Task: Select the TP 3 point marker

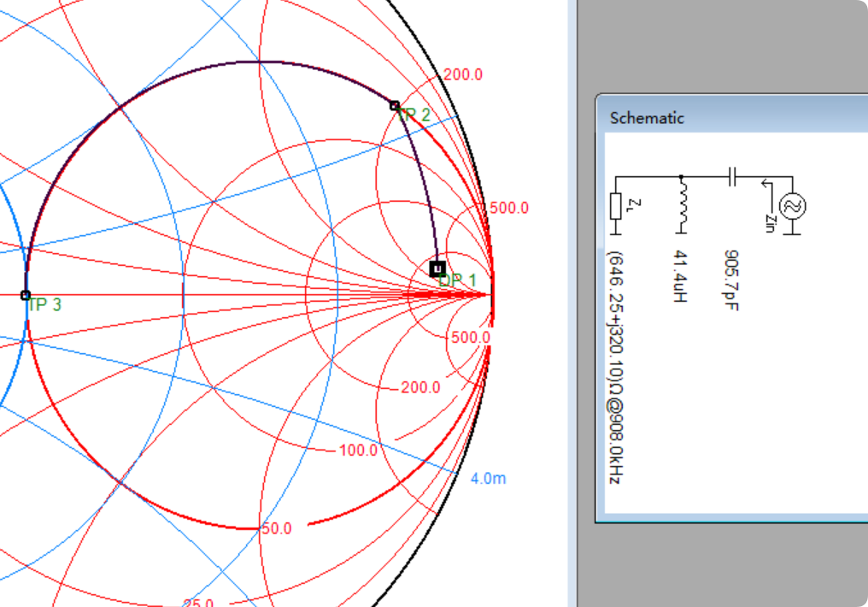Action: pyautogui.click(x=26, y=295)
